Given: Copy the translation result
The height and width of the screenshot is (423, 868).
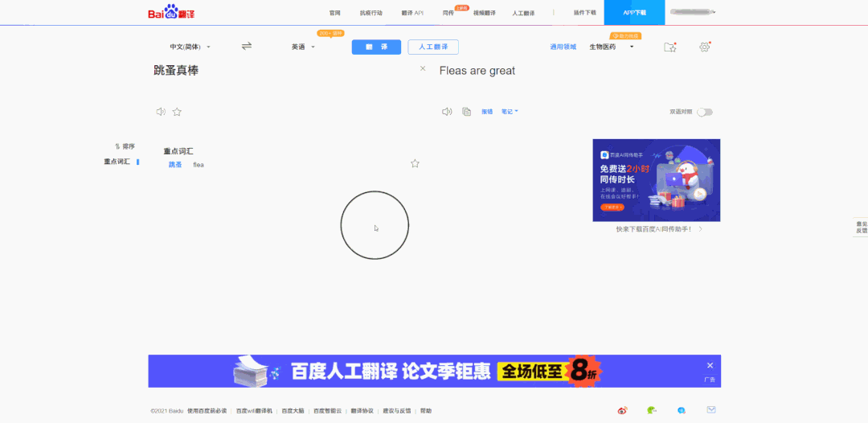Looking at the screenshot, I should [x=467, y=112].
